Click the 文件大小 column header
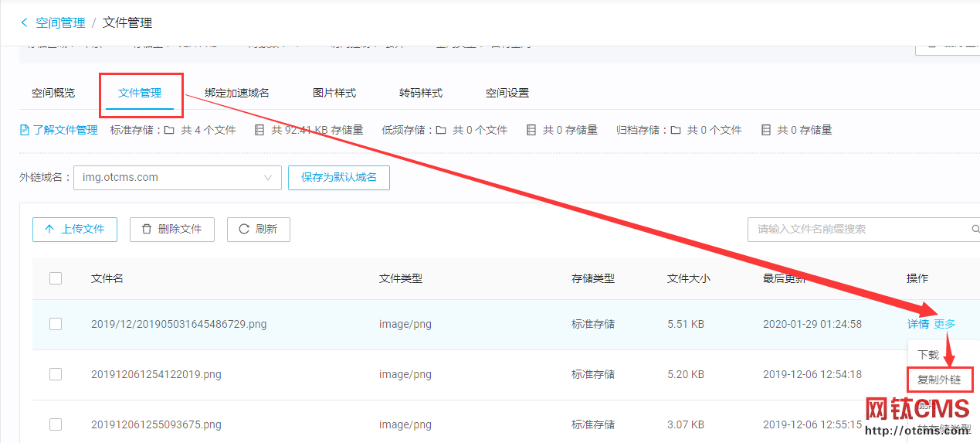 coord(689,278)
